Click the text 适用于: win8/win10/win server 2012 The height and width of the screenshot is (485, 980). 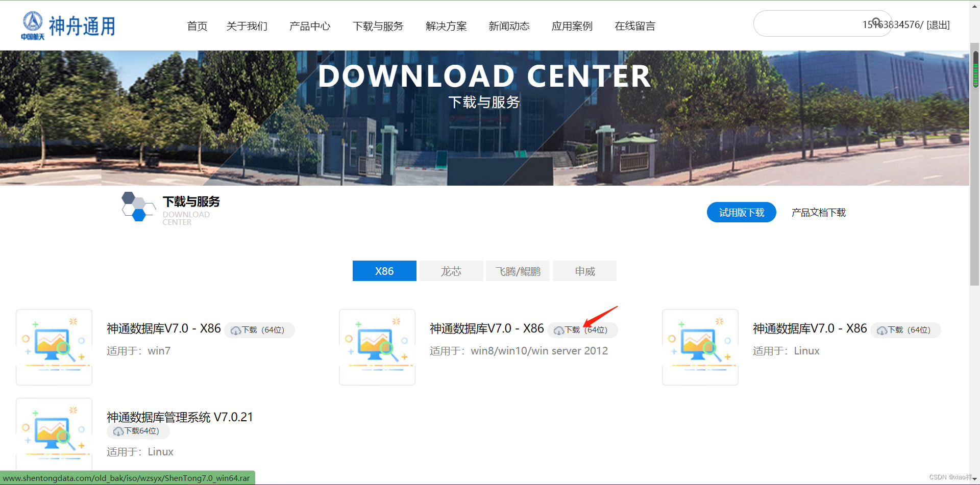pyautogui.click(x=519, y=351)
